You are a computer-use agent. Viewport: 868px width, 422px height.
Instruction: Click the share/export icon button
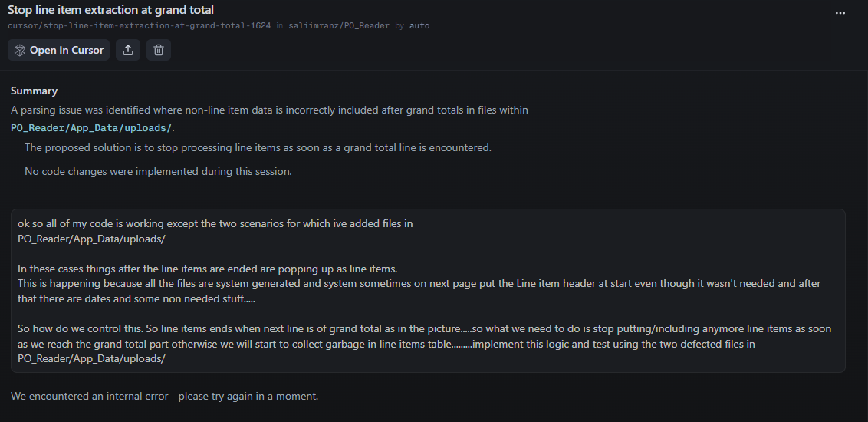point(128,50)
